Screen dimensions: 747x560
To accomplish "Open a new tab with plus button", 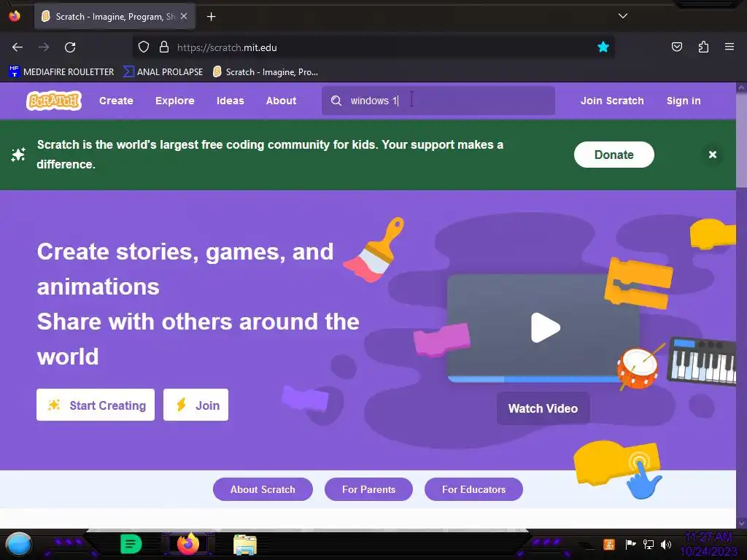I will pyautogui.click(x=211, y=17).
